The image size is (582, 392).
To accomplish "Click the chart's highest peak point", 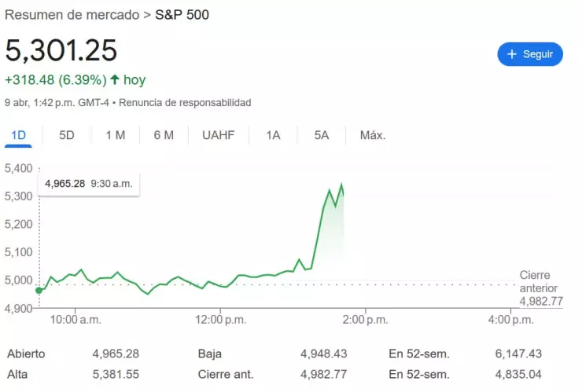I will [x=341, y=185].
